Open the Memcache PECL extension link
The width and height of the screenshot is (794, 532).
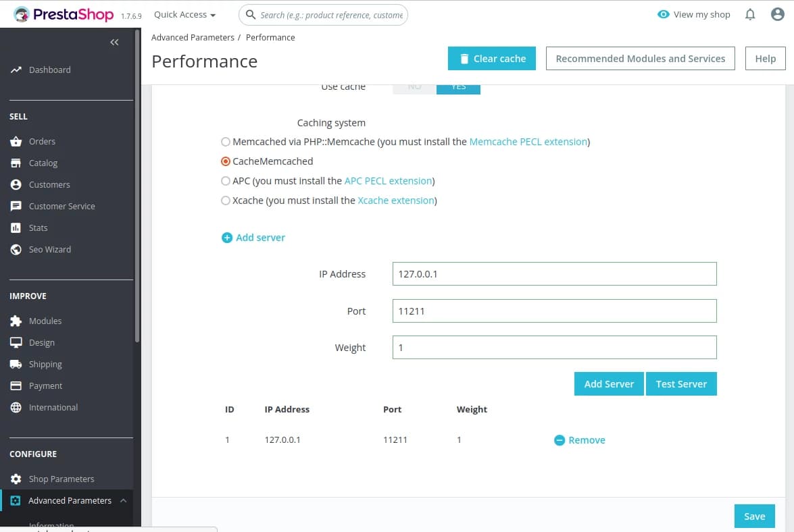pyautogui.click(x=528, y=142)
